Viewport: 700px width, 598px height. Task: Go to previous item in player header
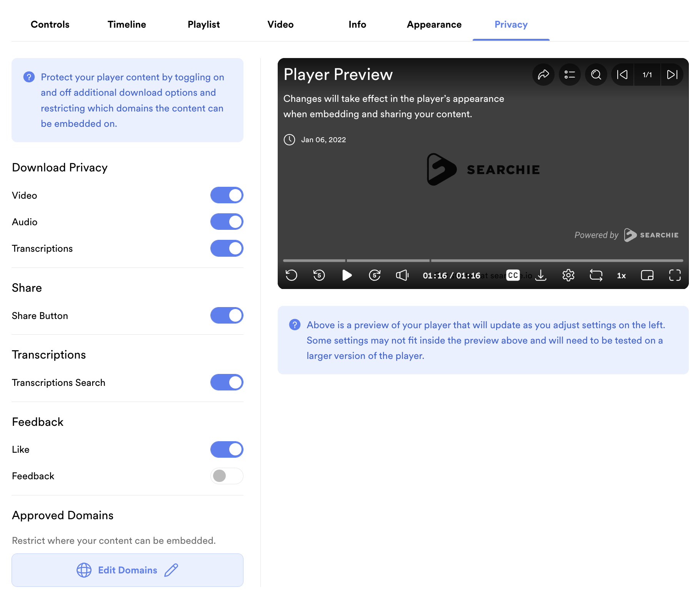click(x=622, y=75)
